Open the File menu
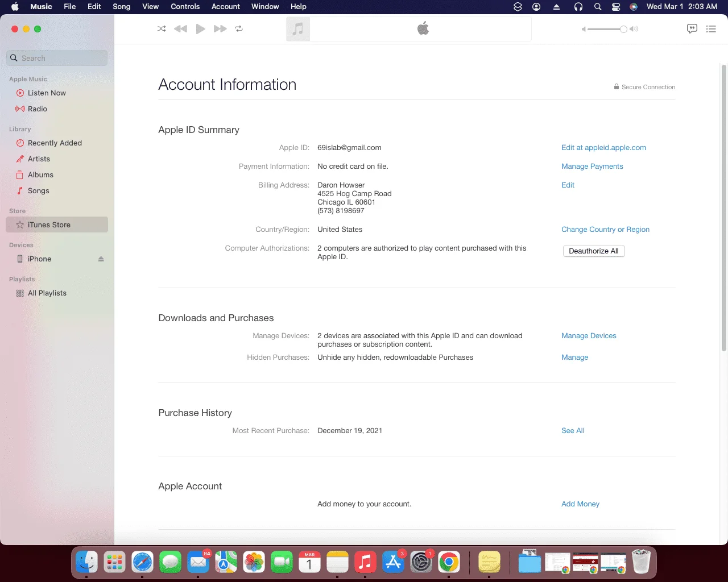The height and width of the screenshot is (582, 728). 70,7
